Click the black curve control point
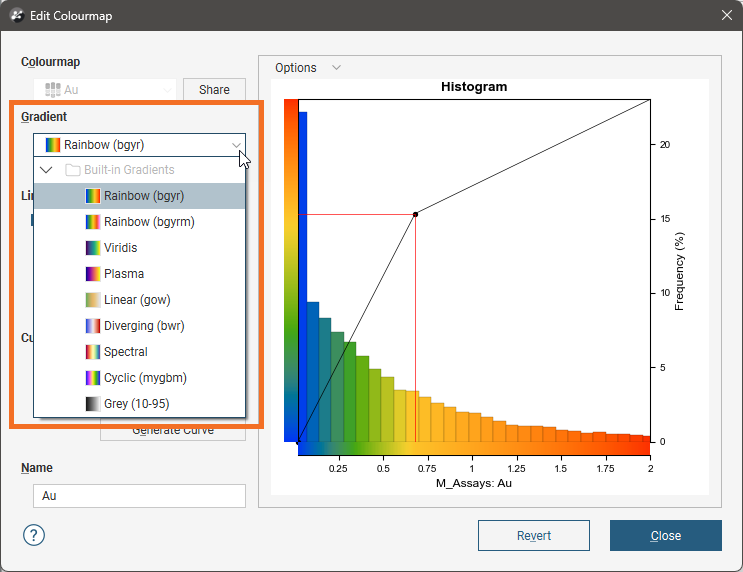 point(415,214)
